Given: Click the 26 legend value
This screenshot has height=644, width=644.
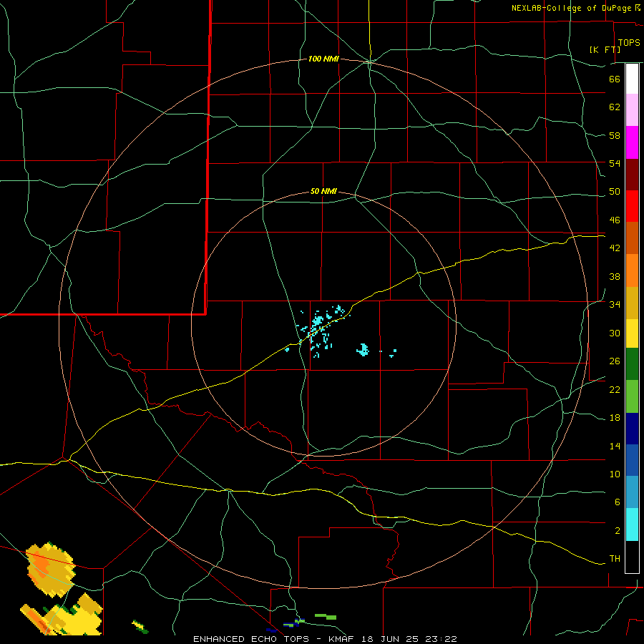Looking at the screenshot, I should click(615, 361).
